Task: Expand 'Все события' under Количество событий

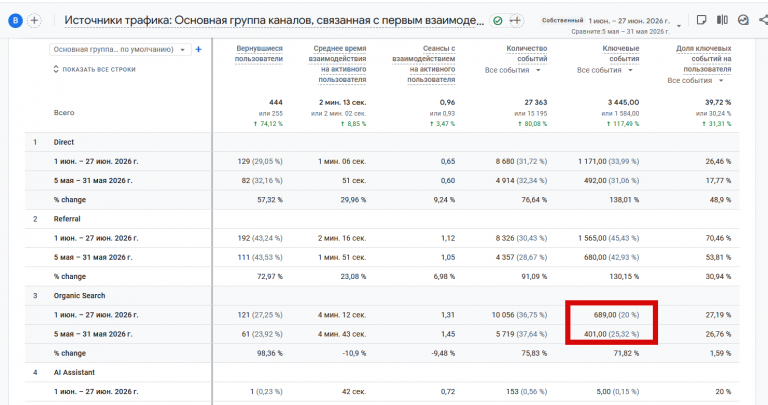Action: pyautogui.click(x=513, y=70)
